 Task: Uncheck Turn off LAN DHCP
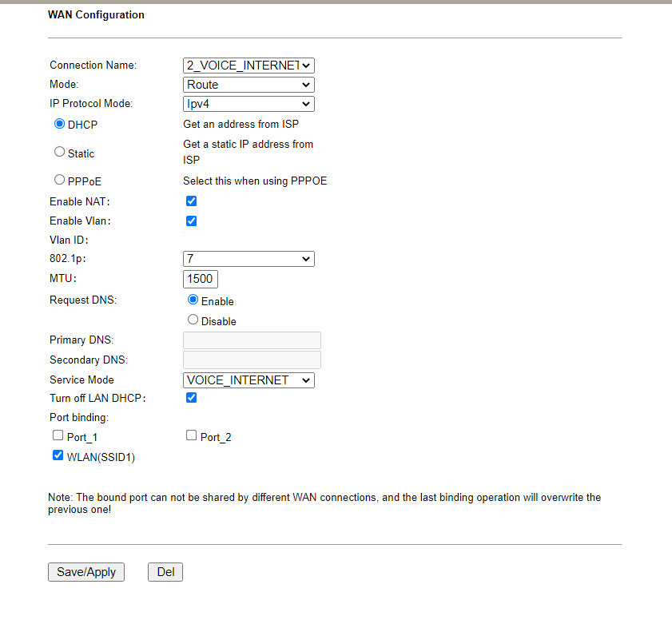(191, 397)
